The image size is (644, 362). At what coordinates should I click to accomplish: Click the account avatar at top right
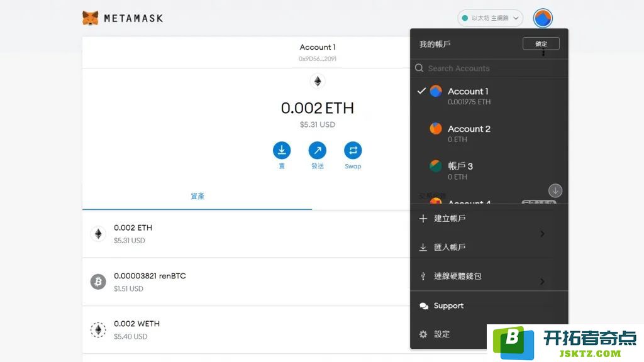(x=543, y=18)
